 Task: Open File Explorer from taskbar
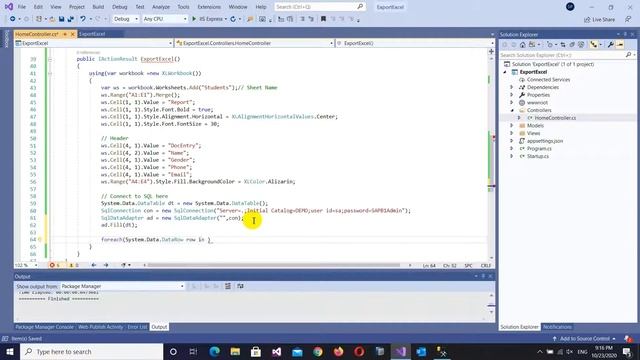pyautogui.click(x=235, y=351)
